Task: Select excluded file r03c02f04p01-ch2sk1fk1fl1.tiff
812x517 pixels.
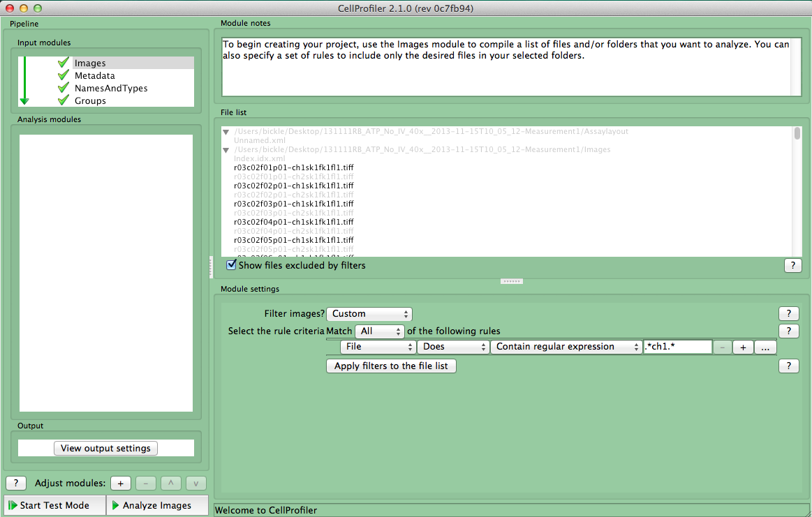Action: pos(294,231)
